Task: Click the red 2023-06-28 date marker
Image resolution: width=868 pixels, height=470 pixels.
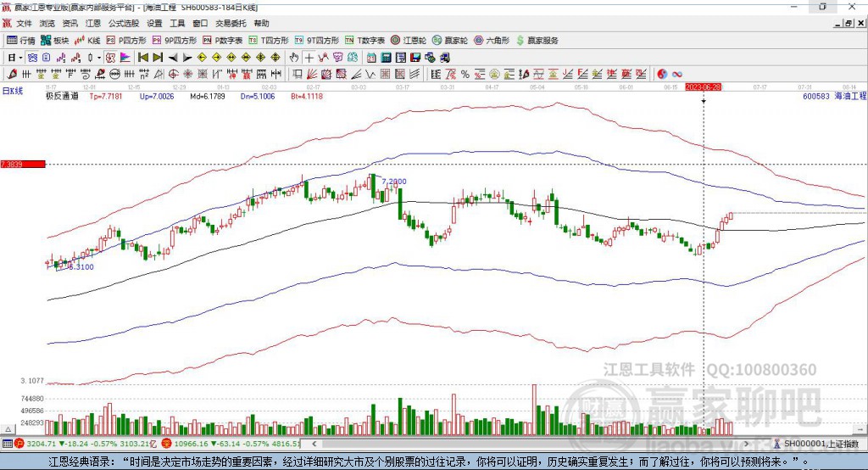Action: tap(703, 87)
